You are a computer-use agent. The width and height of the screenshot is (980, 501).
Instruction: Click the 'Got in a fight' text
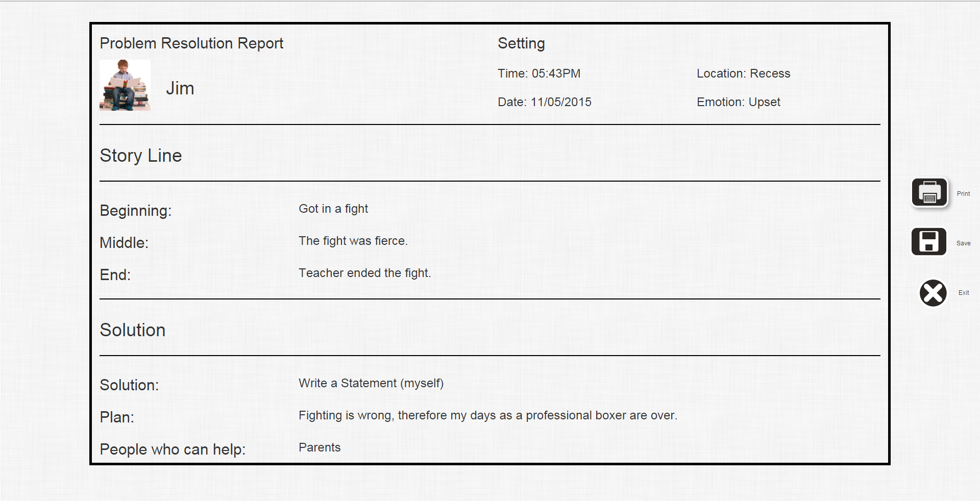(x=333, y=209)
